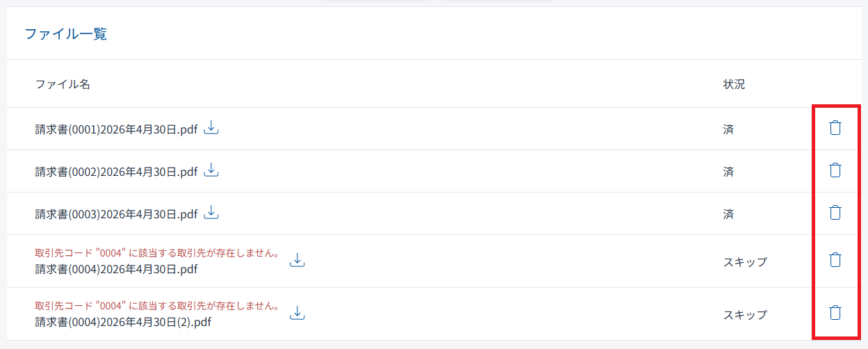868x349 pixels.
Task: Delete 請求書(0001)2026年4月30日.pdf with trash icon
Action: point(835,128)
